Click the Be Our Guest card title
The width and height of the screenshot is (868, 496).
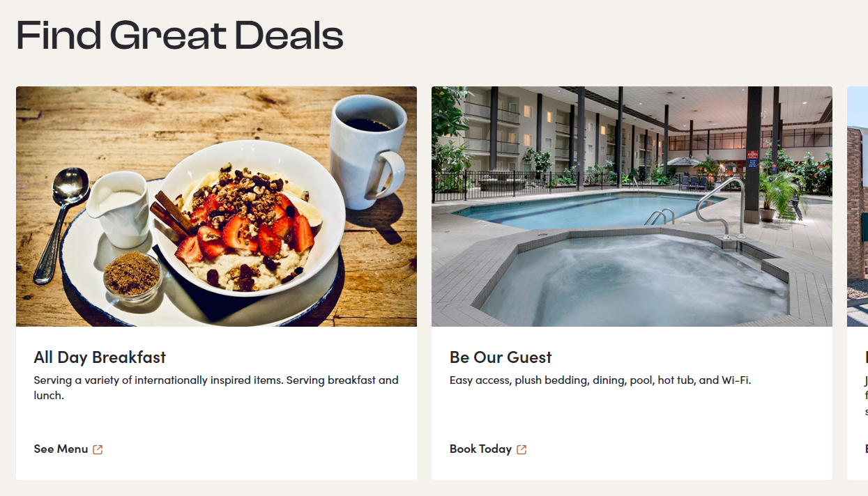[501, 357]
